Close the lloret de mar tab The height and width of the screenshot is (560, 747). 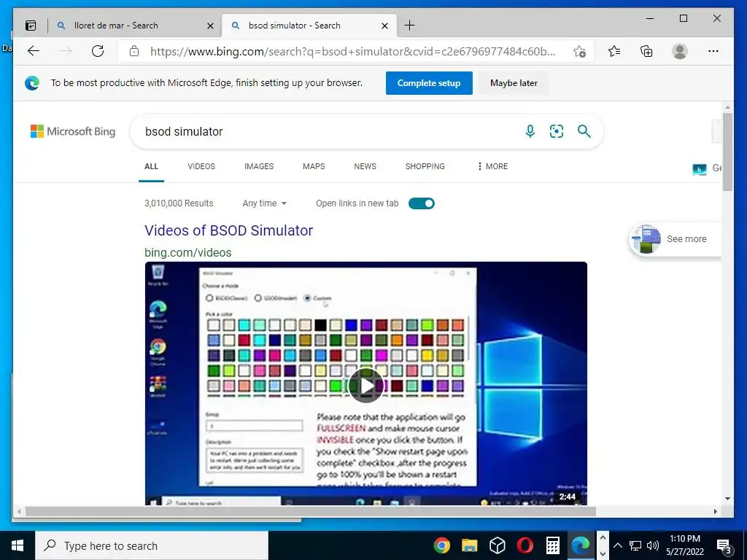(210, 26)
